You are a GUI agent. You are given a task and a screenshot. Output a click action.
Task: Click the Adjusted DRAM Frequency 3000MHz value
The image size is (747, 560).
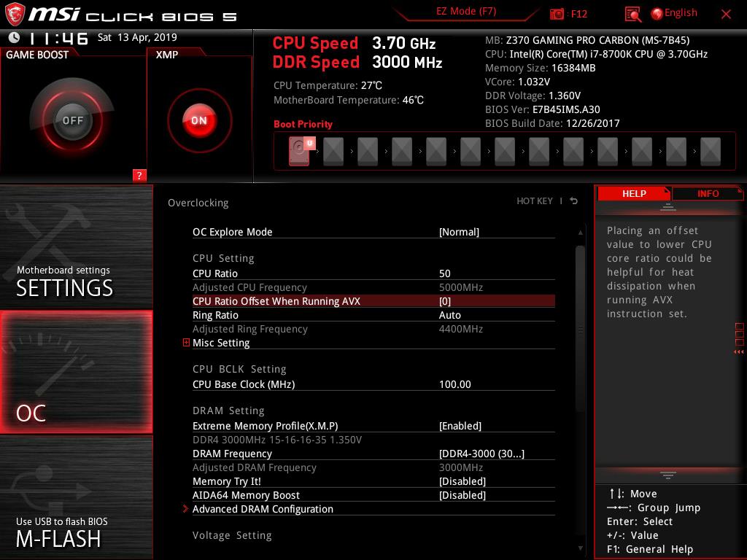click(461, 467)
